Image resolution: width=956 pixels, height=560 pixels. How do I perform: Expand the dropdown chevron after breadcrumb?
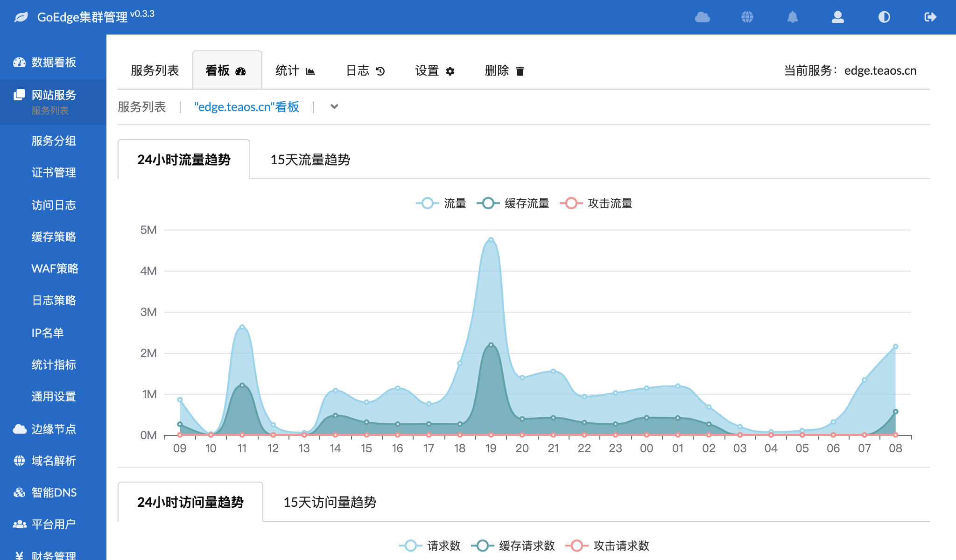[334, 107]
